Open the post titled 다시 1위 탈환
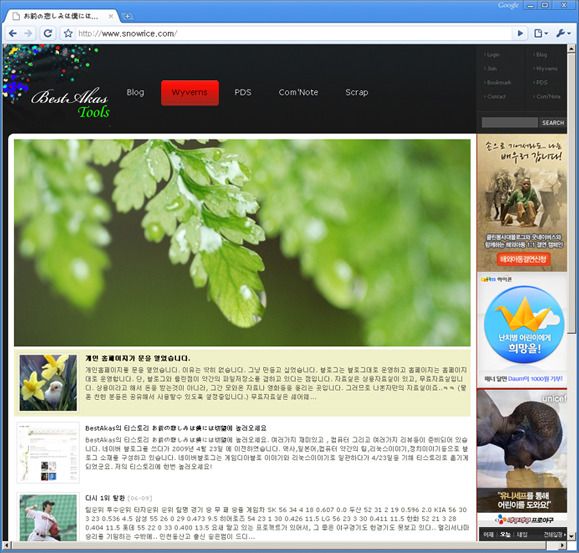This screenshot has height=553, width=579. 105,498
